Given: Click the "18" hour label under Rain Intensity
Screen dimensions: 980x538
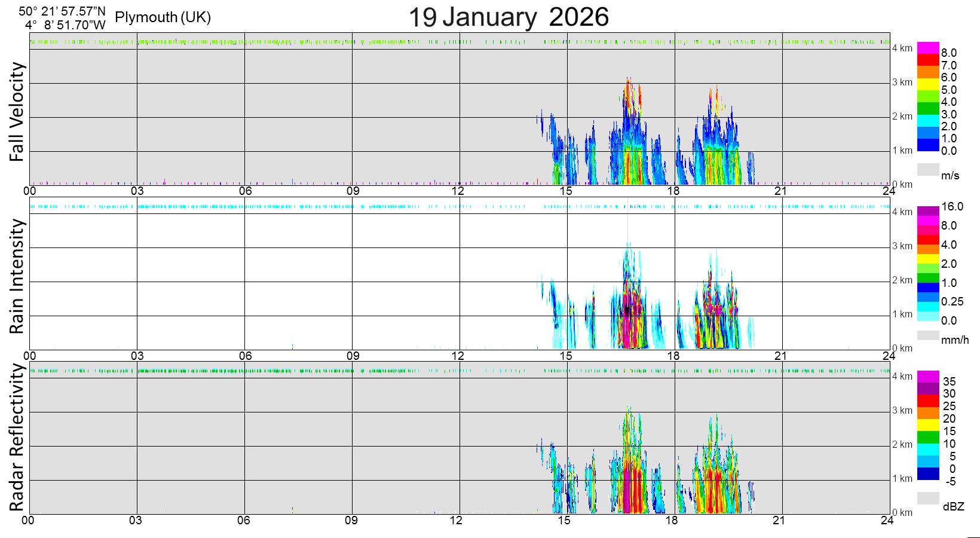Looking at the screenshot, I should click(x=673, y=356).
